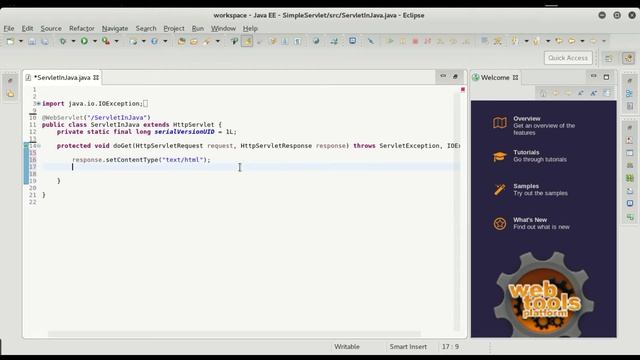Open the Help menu
Image resolution: width=640 pixels, height=360 pixels.
coord(250,29)
